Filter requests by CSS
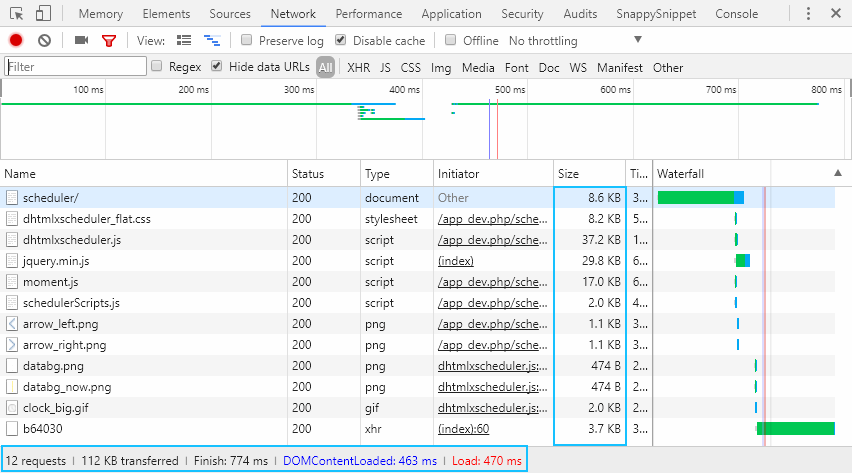This screenshot has height=473, width=852. coord(411,67)
